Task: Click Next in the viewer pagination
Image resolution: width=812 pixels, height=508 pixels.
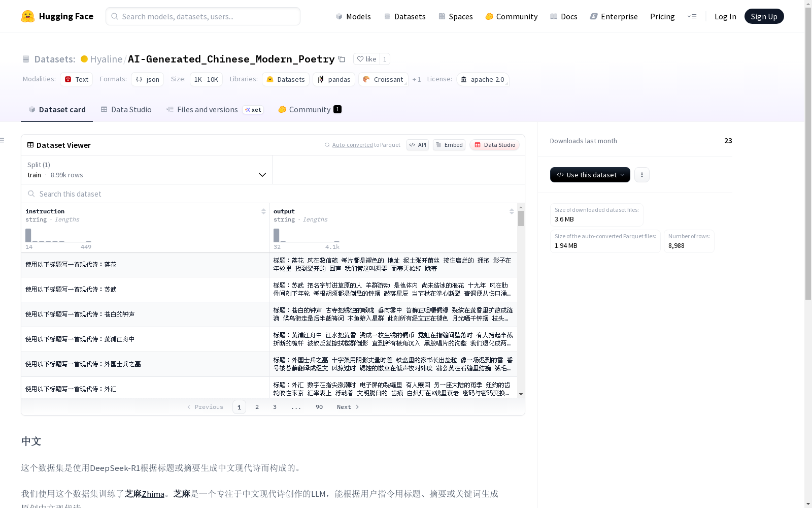Action: tap(348, 407)
